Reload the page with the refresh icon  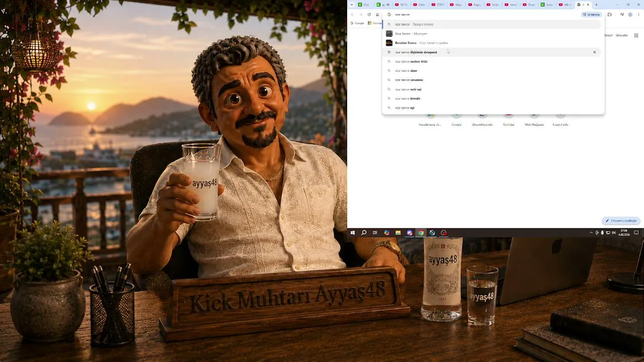click(369, 15)
